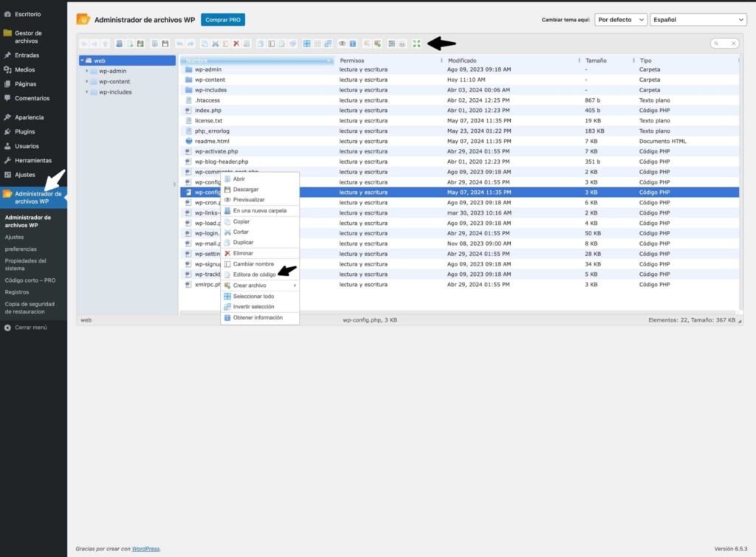Viewport: 756px width, 557px height.
Task: Open the Registros submenu link
Action: tap(17, 292)
